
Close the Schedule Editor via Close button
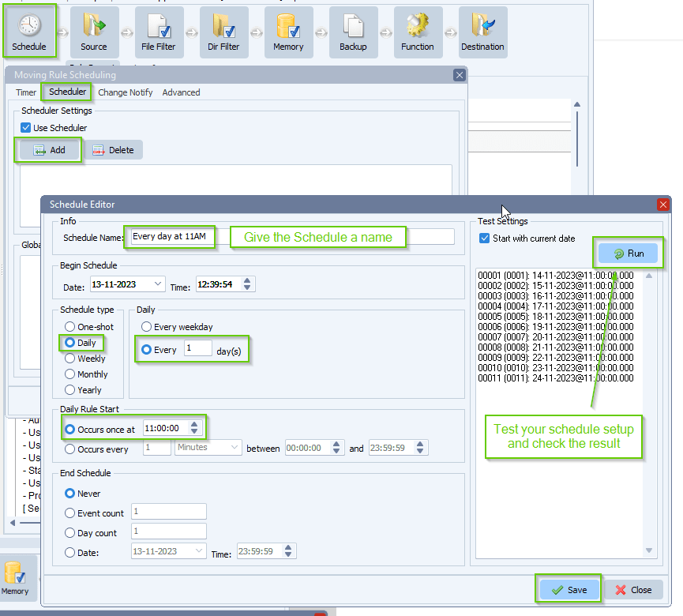pyautogui.click(x=634, y=590)
